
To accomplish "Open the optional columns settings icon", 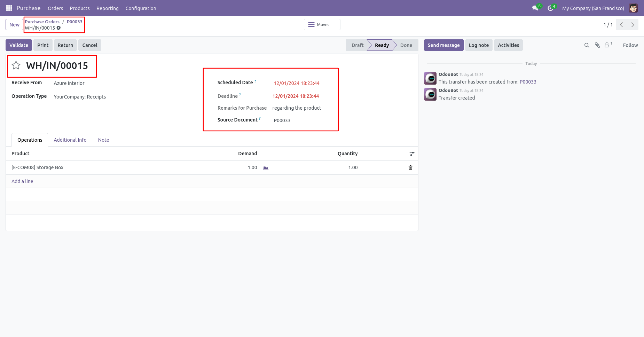I will coord(412,154).
